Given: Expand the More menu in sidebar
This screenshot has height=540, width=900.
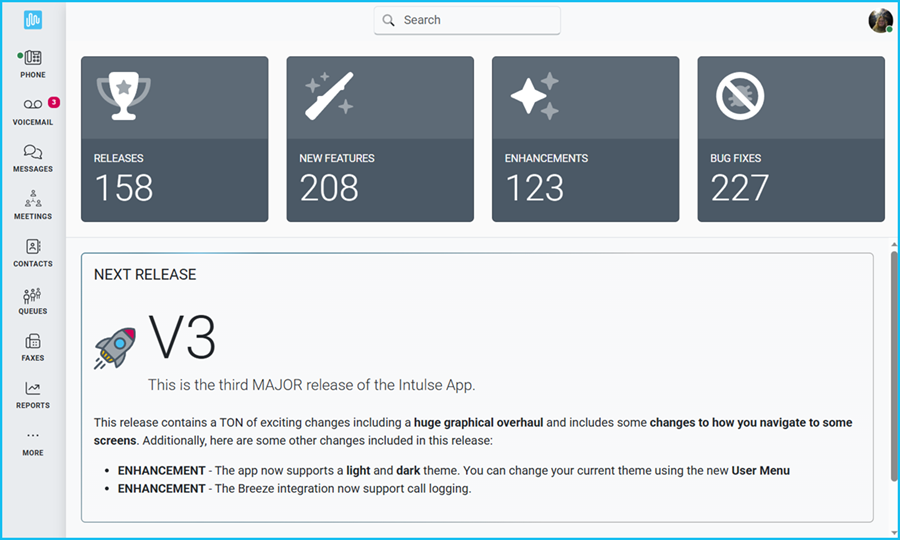Looking at the screenshot, I should click(x=33, y=441).
